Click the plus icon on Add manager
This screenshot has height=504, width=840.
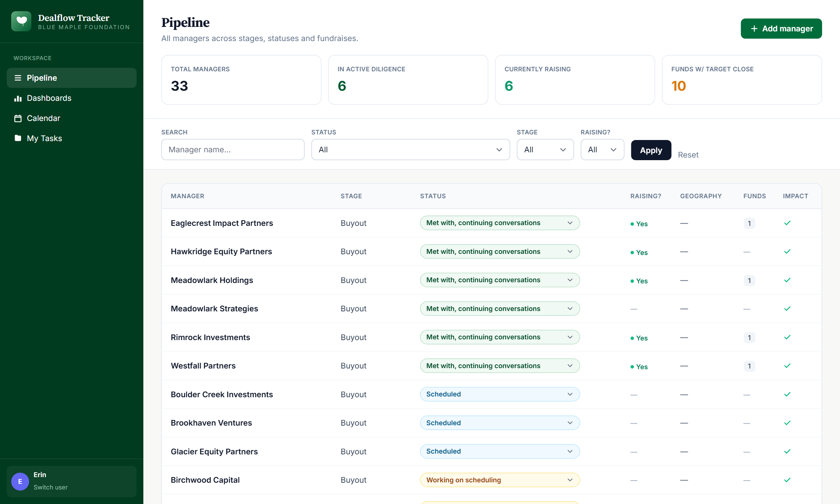[x=754, y=29]
